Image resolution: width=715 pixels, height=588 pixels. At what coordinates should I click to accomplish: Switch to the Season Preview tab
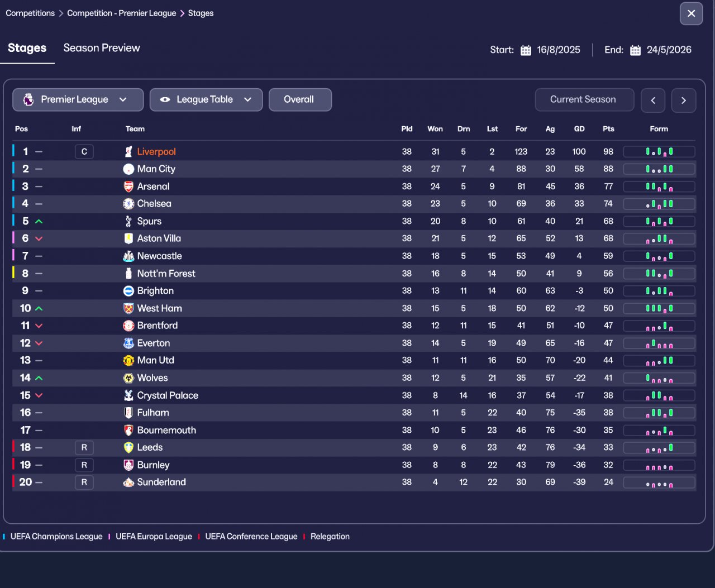(x=102, y=48)
